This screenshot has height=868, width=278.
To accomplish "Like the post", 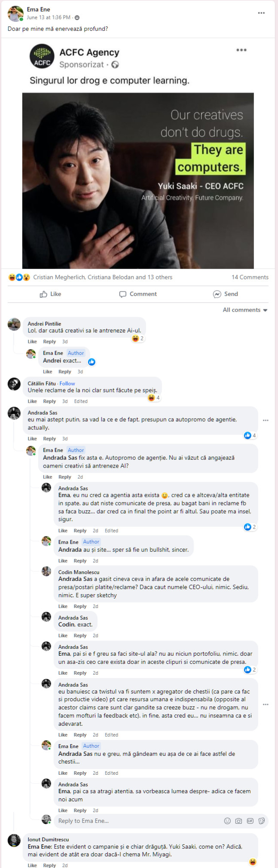I will tap(51, 294).
